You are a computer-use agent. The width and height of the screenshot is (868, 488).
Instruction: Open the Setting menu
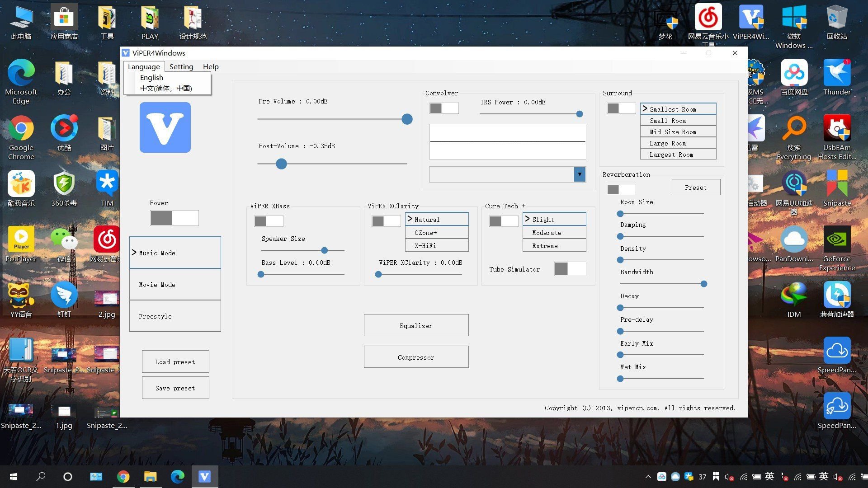pyautogui.click(x=181, y=66)
